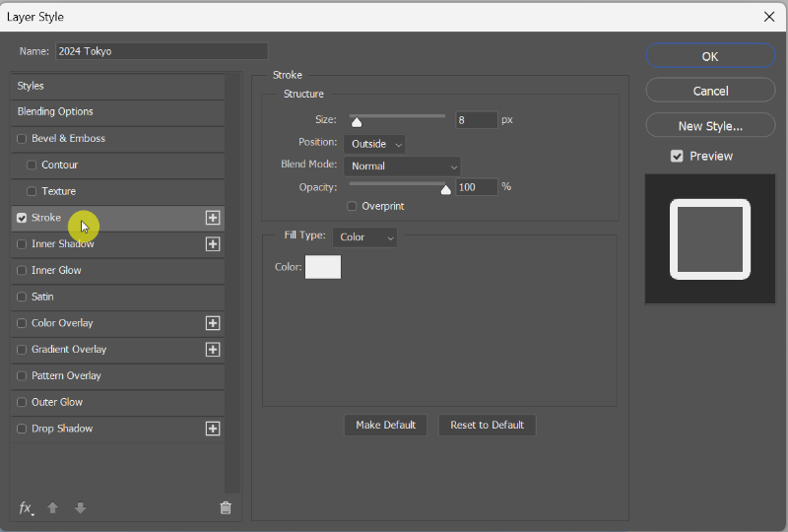Toggle the Preview checkbox

[677, 157]
